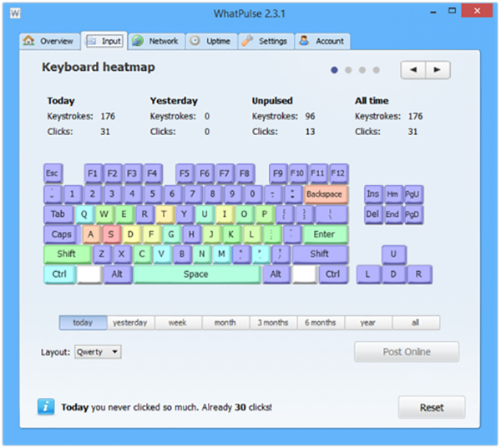
Task: Click the green W key
Action: coord(104,214)
